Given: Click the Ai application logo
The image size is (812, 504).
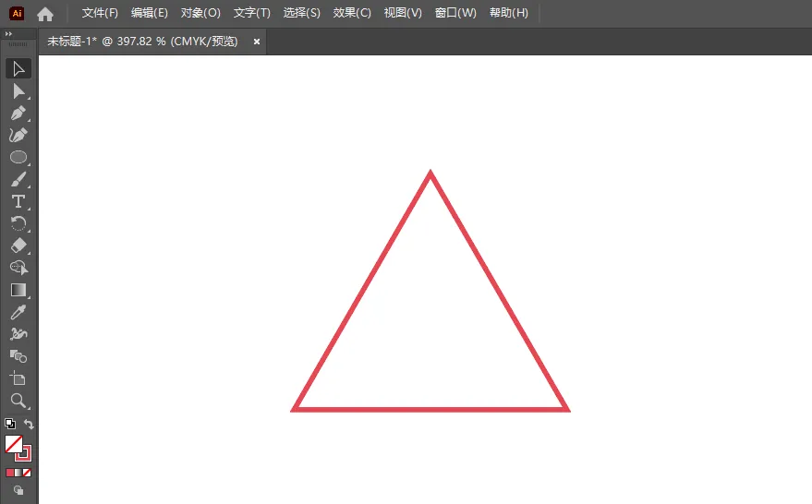Looking at the screenshot, I should point(17,14).
